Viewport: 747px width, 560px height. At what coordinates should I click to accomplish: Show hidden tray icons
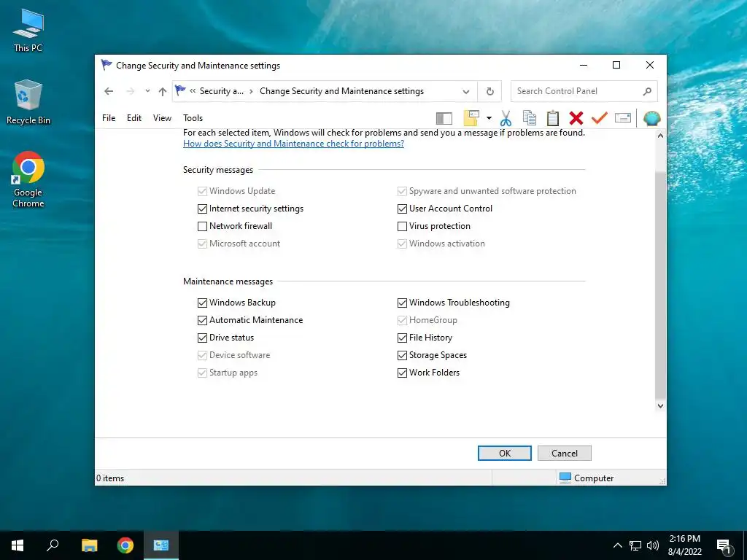617,545
